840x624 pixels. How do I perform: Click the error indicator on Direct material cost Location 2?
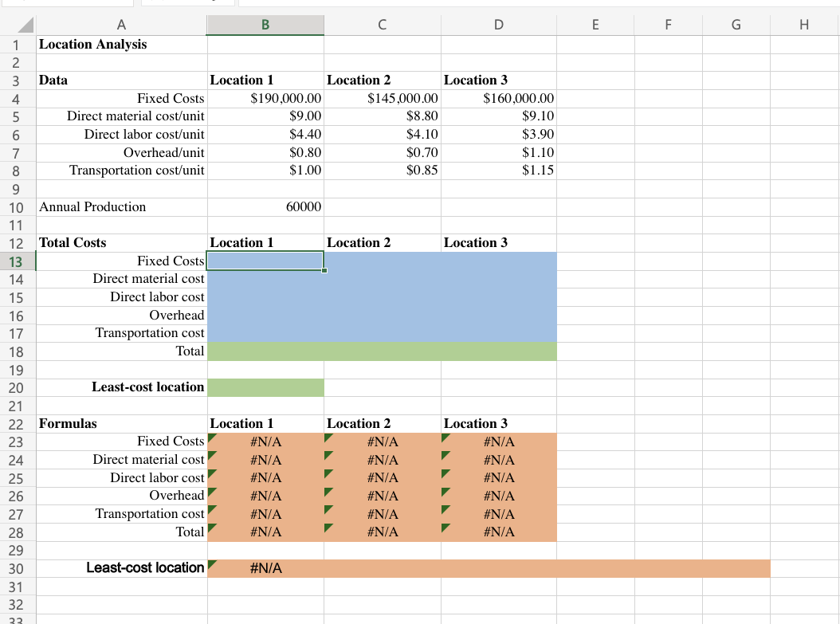[x=328, y=455]
